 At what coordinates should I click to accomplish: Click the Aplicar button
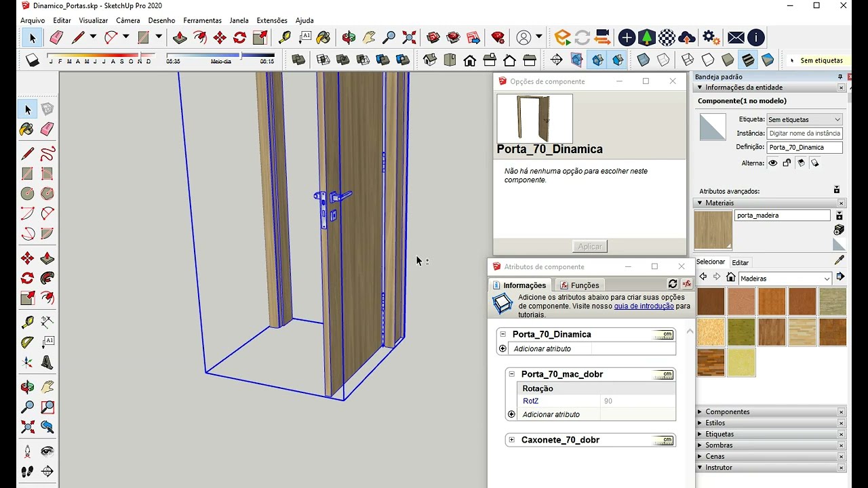point(589,247)
